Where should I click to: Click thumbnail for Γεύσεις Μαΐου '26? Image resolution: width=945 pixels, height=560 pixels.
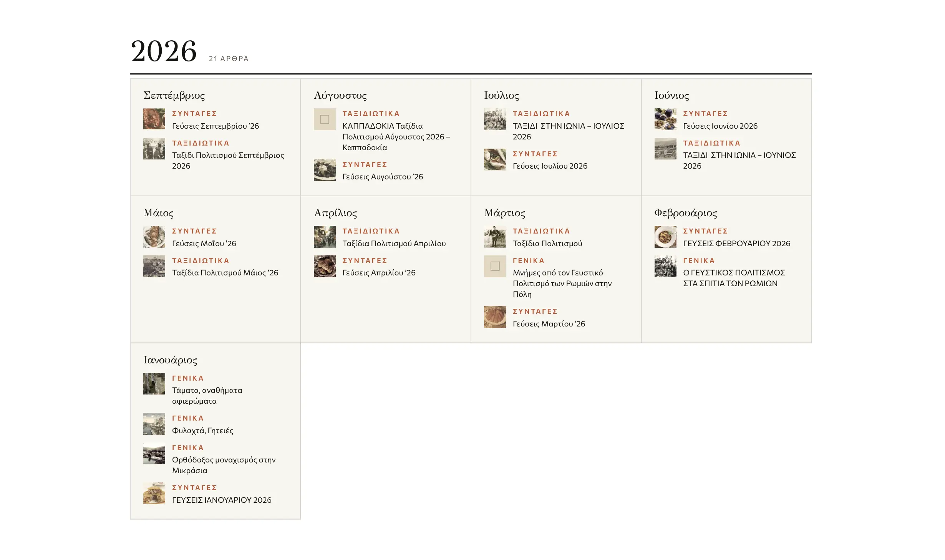[x=154, y=237]
